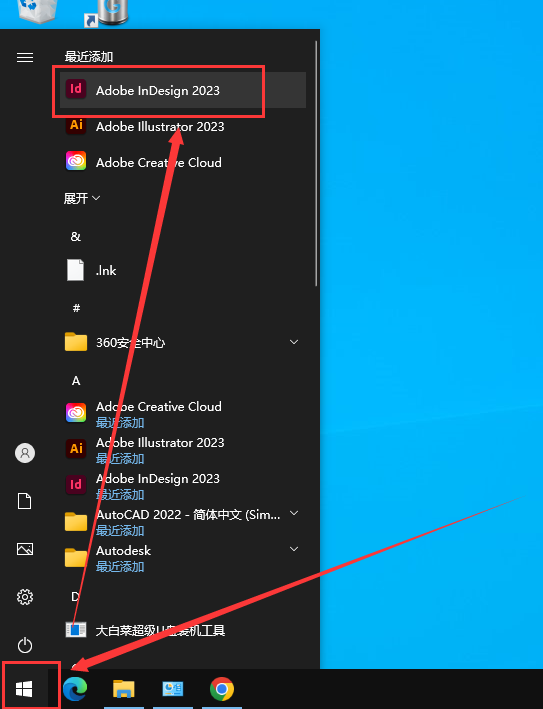The image size is (543, 709).
Task: Open Pictures icon in Start sidebar
Action: [x=25, y=549]
